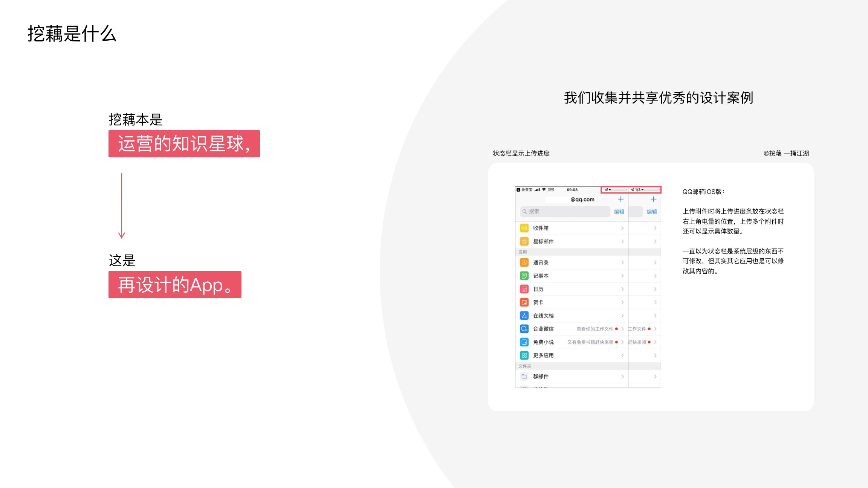Viewport: 868px width, 488px height.
Task: Click the red dot after 又有免费书籍赶快来领
Action: point(616,342)
